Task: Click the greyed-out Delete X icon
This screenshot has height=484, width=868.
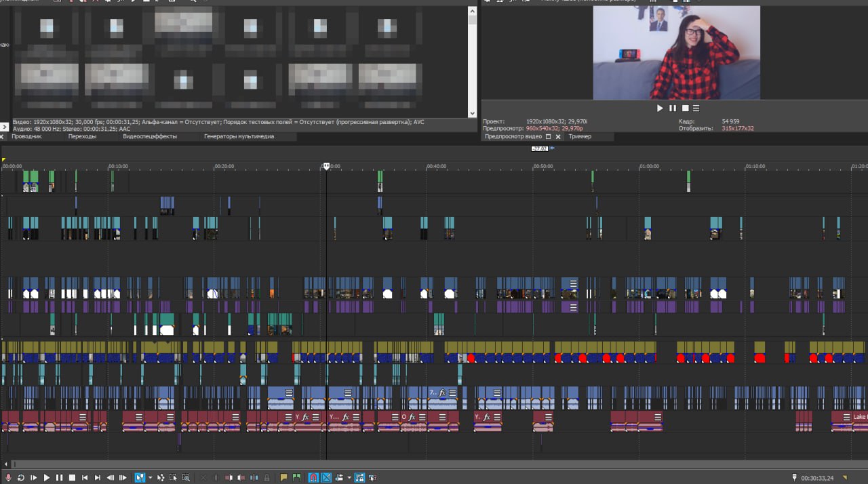Action: point(203,477)
